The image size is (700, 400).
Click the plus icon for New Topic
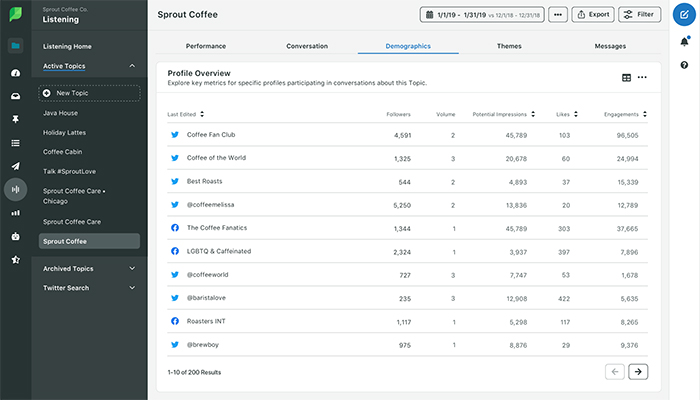click(46, 93)
